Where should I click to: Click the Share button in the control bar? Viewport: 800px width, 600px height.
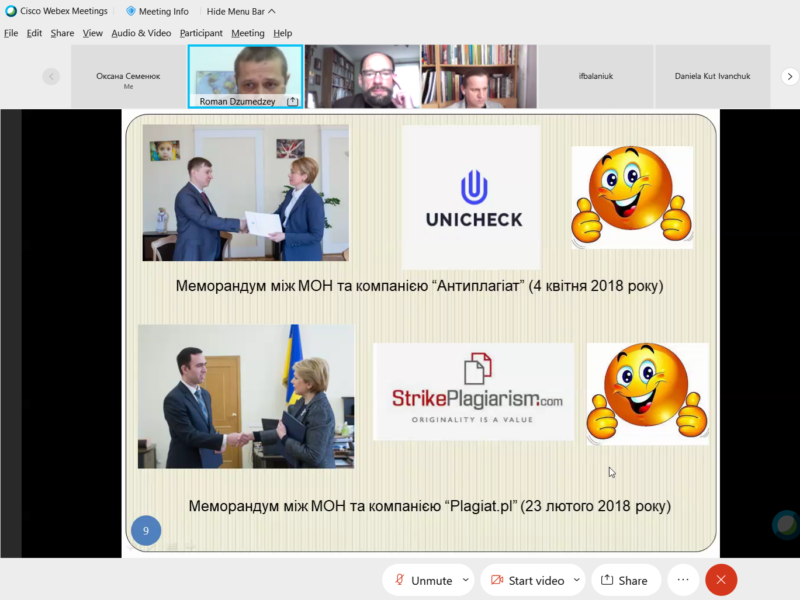624,580
